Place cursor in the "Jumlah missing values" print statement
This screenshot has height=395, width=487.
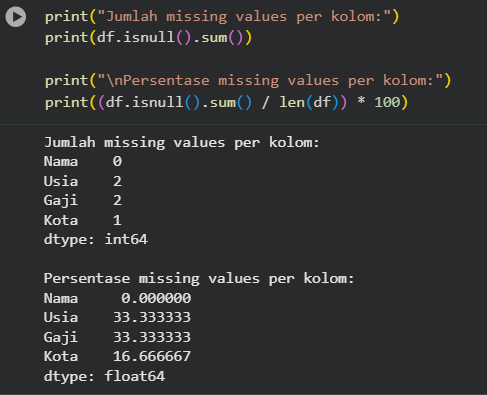click(x=222, y=17)
